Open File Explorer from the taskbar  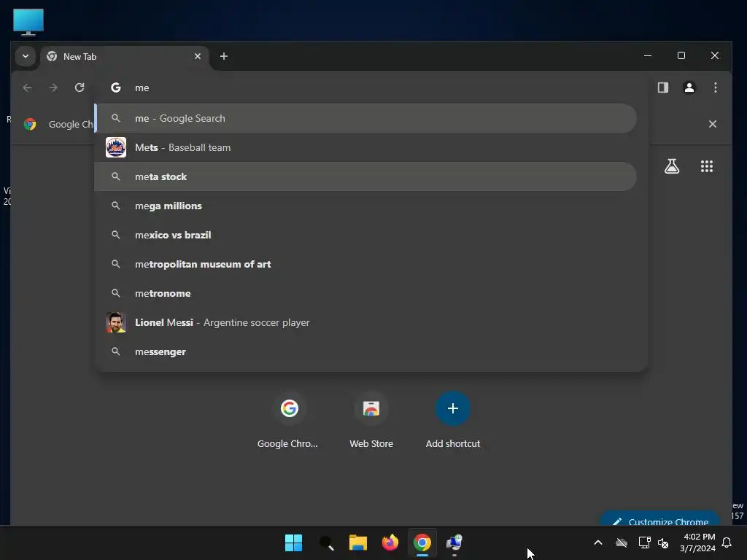click(357, 542)
